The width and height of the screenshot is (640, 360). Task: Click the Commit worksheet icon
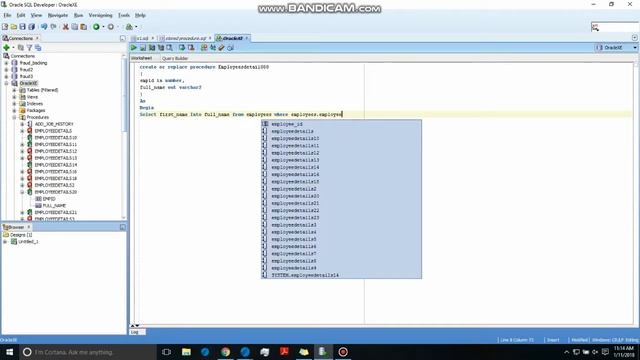click(182, 48)
